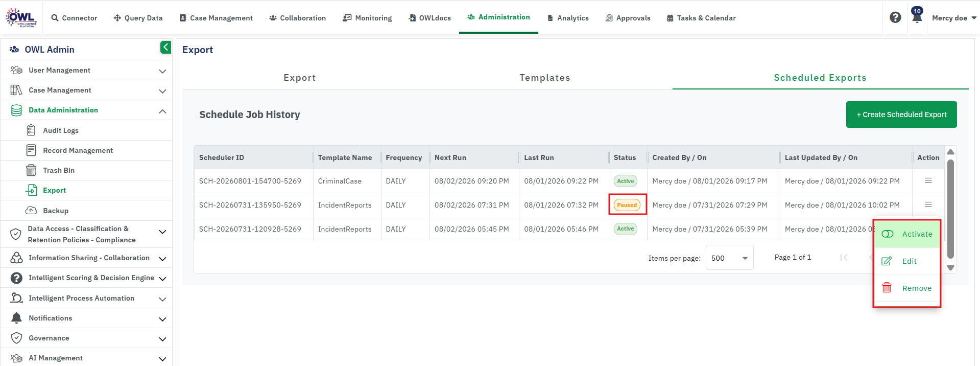Click Scheduler ID SCH-20260801-154700-5269
Screen dimensions: 980x366
coord(250,181)
